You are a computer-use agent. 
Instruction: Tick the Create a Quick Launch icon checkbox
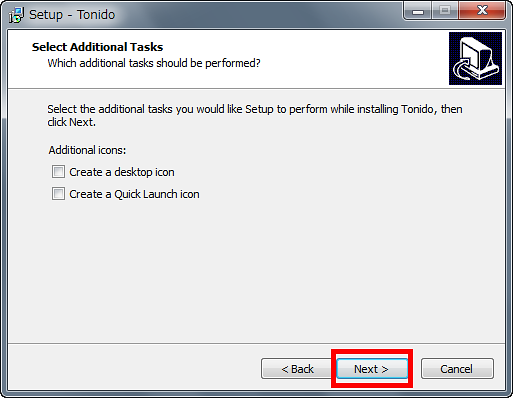(x=58, y=194)
